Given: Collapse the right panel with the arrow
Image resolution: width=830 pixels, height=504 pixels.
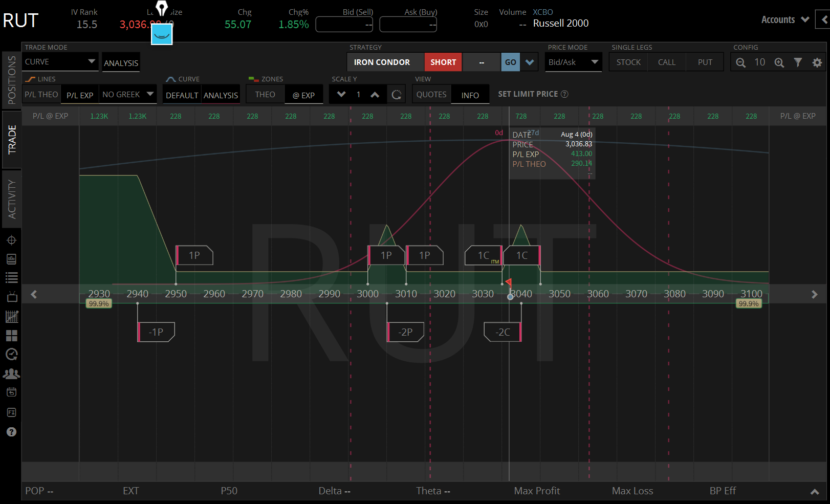Looking at the screenshot, I should tap(823, 20).
